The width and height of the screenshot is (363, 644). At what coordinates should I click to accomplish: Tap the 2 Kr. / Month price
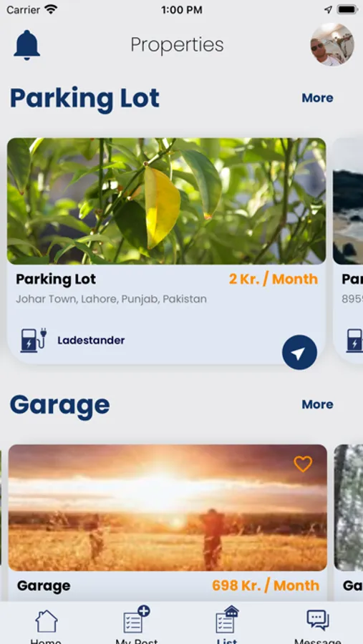(x=274, y=279)
